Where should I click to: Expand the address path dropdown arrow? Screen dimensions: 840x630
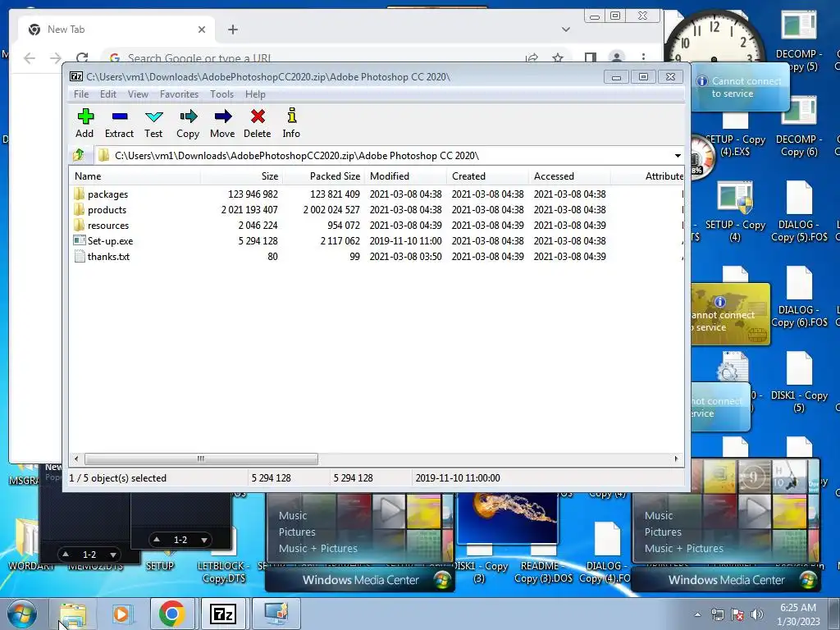pyautogui.click(x=678, y=156)
